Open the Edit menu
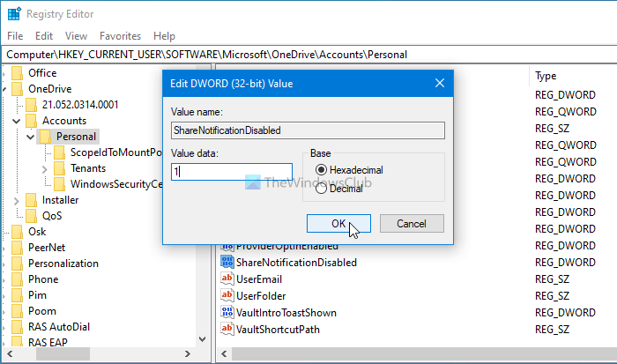 click(x=44, y=36)
